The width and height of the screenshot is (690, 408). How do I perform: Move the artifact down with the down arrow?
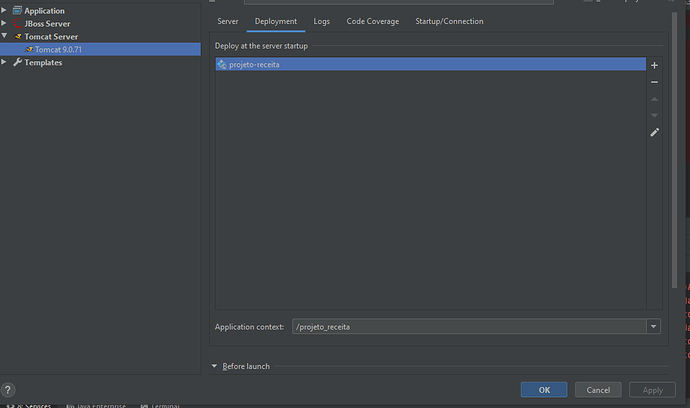point(654,115)
